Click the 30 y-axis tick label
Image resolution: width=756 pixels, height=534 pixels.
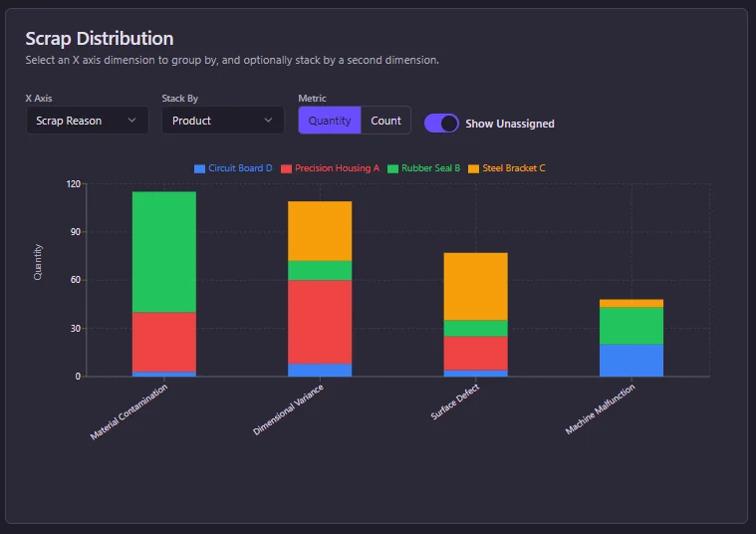76,329
